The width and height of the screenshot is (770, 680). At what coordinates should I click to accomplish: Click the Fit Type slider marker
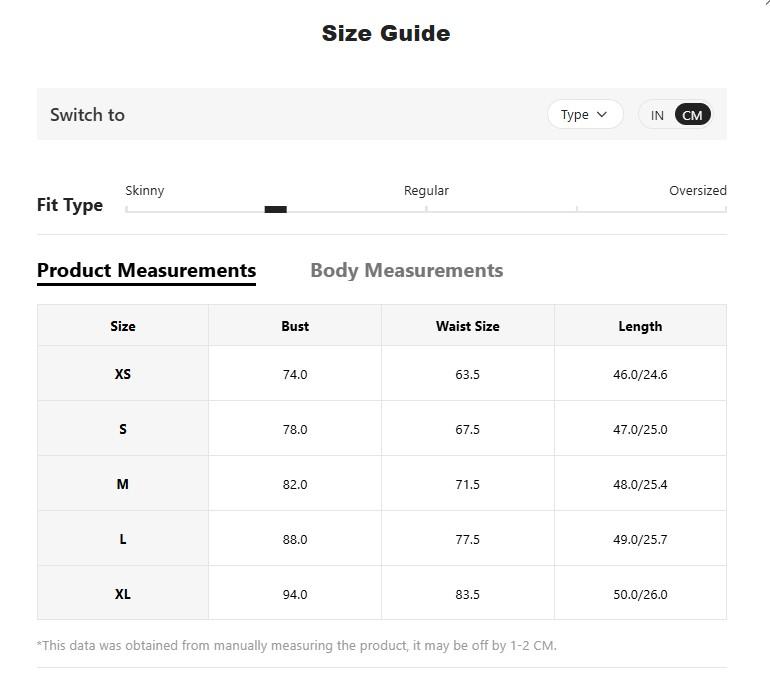coord(275,209)
